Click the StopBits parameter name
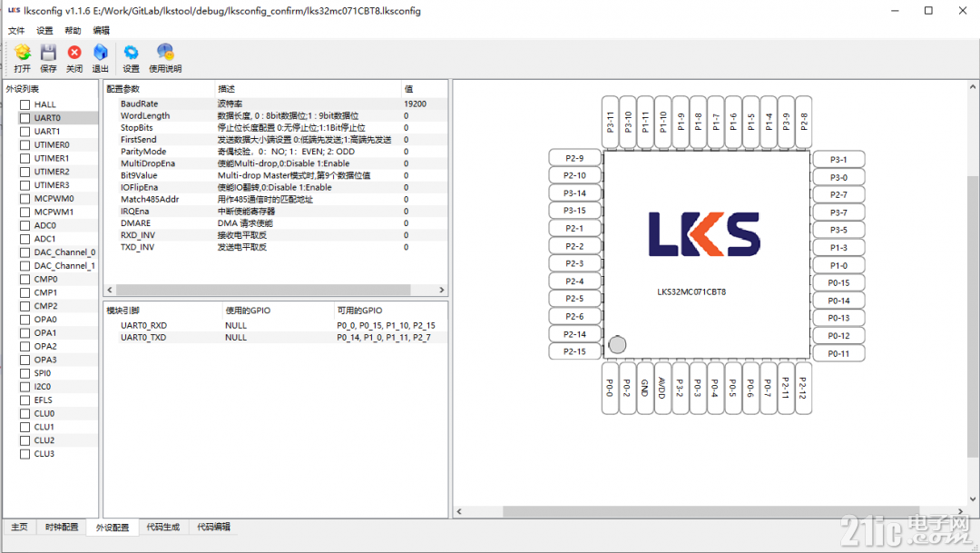This screenshot has width=980, height=553. [137, 128]
